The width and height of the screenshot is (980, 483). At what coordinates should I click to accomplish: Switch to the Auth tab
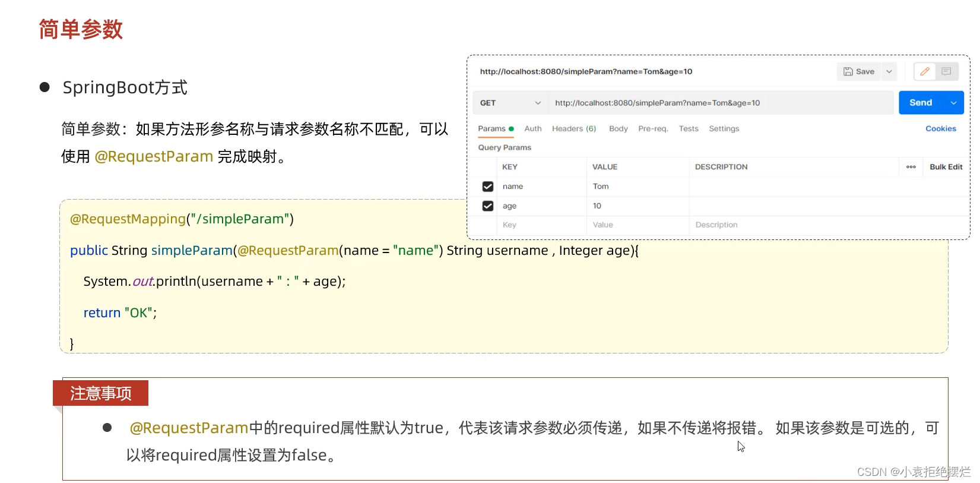(x=533, y=128)
